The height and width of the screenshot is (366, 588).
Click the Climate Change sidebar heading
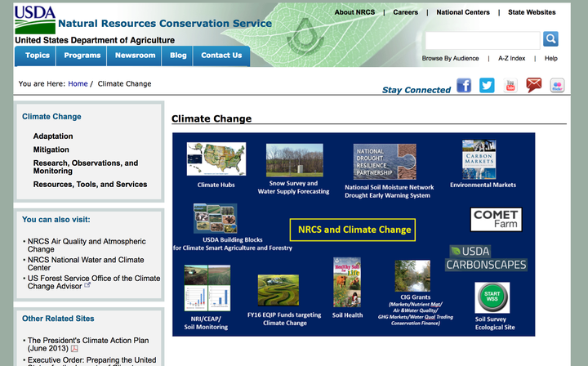tap(51, 117)
